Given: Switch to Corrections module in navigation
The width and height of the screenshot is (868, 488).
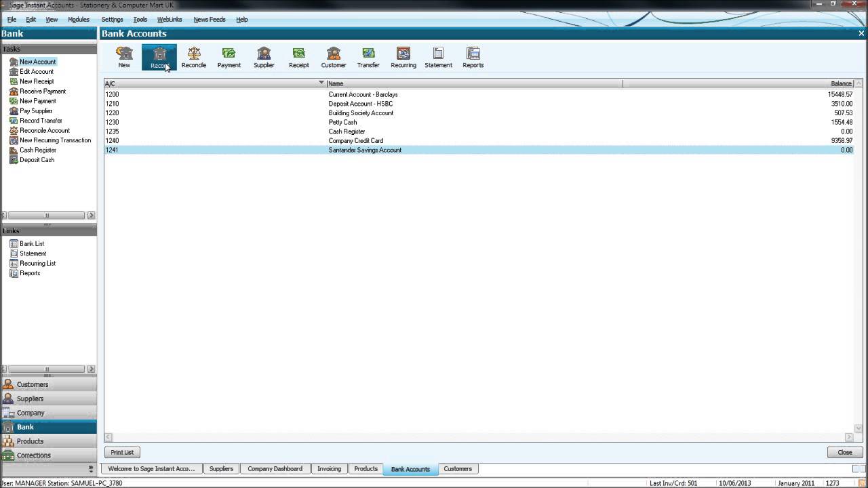Looking at the screenshot, I should (49, 455).
